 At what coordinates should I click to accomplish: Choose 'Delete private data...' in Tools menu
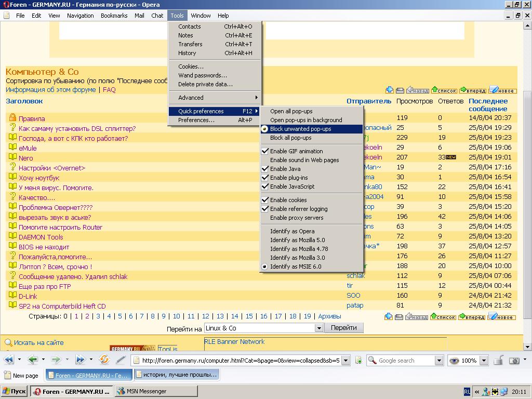click(215, 84)
